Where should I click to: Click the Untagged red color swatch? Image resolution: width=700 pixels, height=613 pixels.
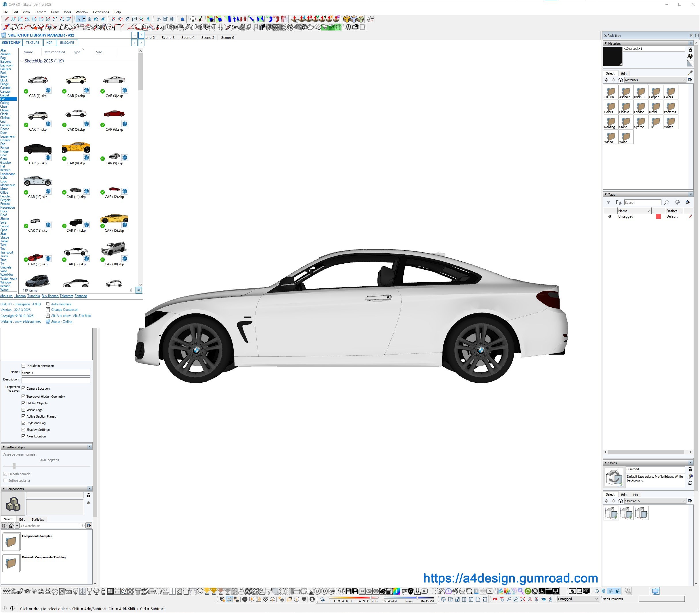[x=658, y=216]
